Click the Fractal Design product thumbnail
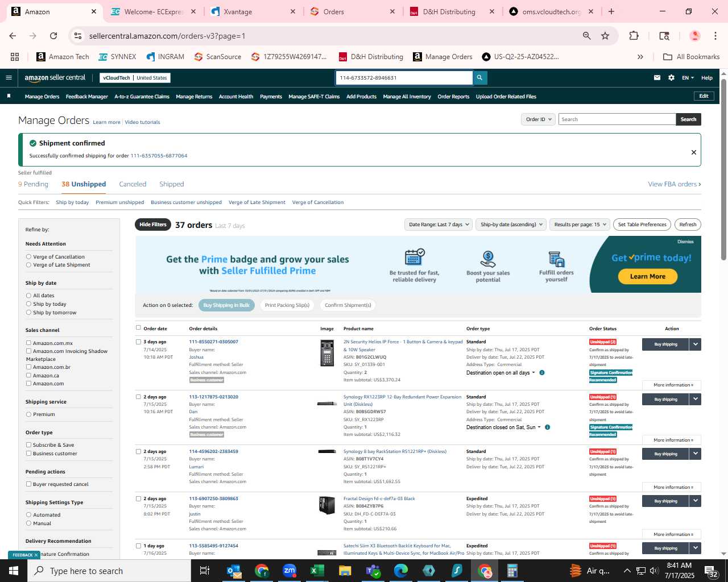 point(327,505)
